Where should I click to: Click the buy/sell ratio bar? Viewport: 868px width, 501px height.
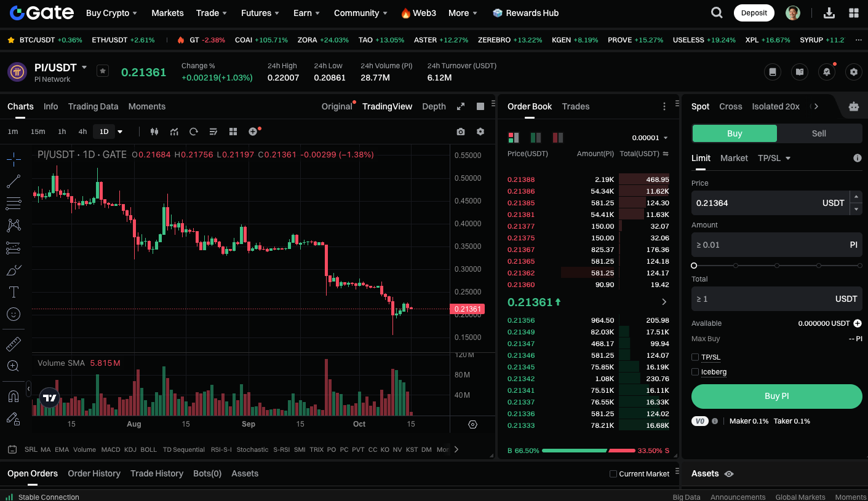click(x=588, y=451)
